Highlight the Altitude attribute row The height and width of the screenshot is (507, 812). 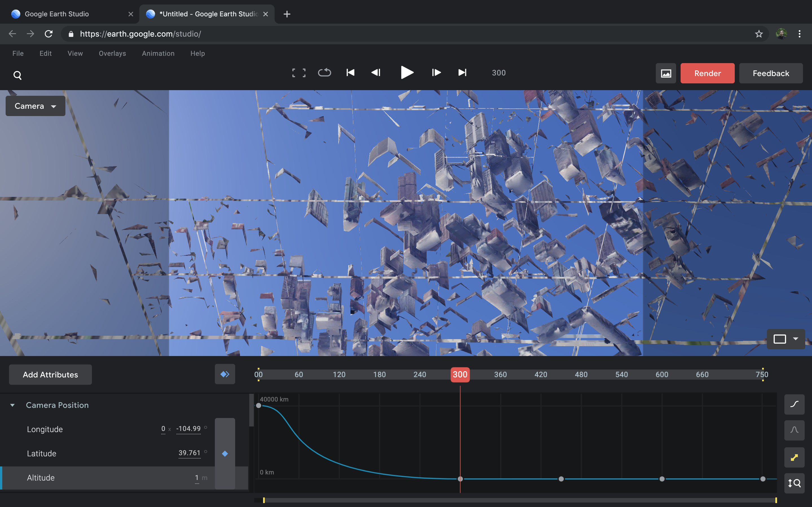41,477
